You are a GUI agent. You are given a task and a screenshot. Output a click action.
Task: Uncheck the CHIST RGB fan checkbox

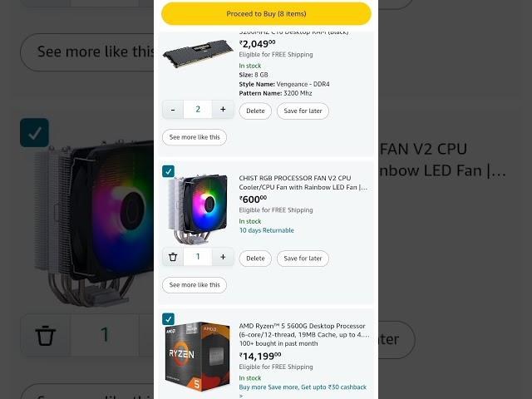[x=168, y=171]
